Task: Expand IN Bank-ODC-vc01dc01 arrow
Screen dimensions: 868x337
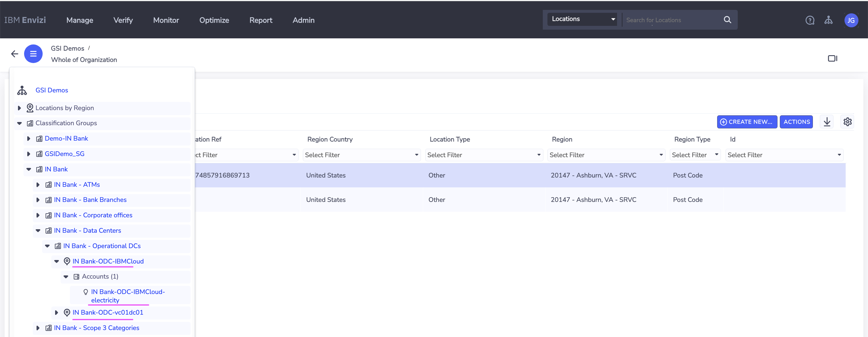Action: pyautogui.click(x=56, y=313)
